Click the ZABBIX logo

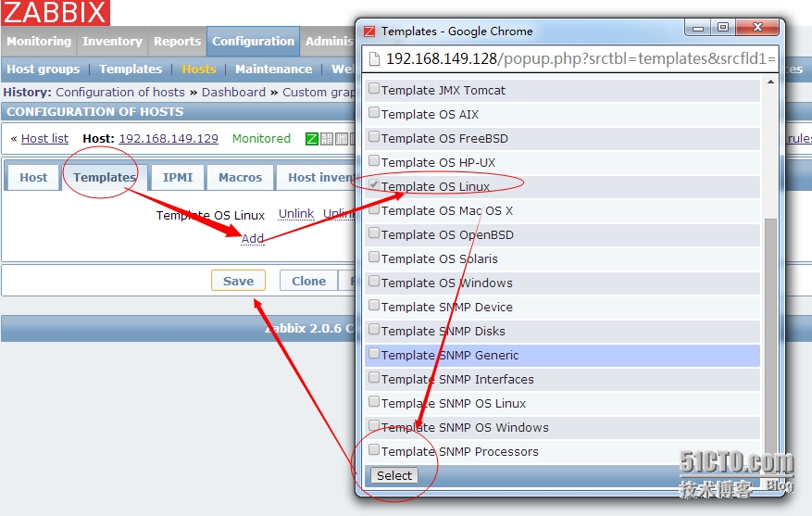click(55, 12)
